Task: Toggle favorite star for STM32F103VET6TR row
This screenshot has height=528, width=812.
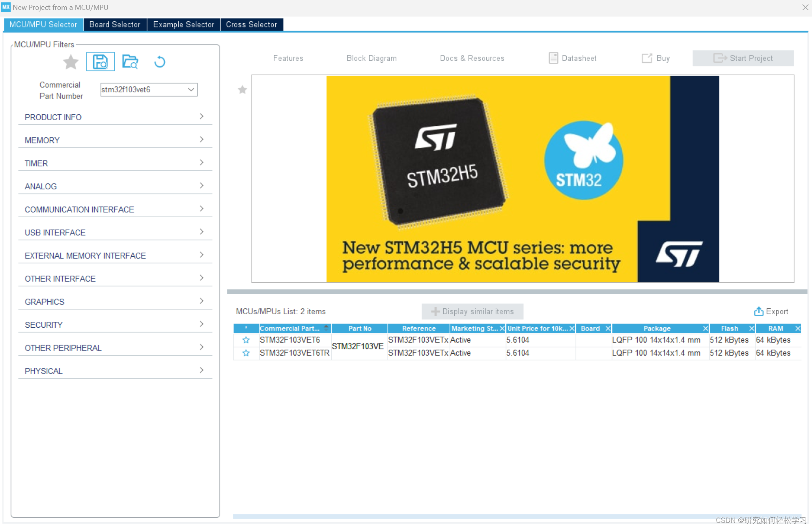Action: click(x=246, y=353)
